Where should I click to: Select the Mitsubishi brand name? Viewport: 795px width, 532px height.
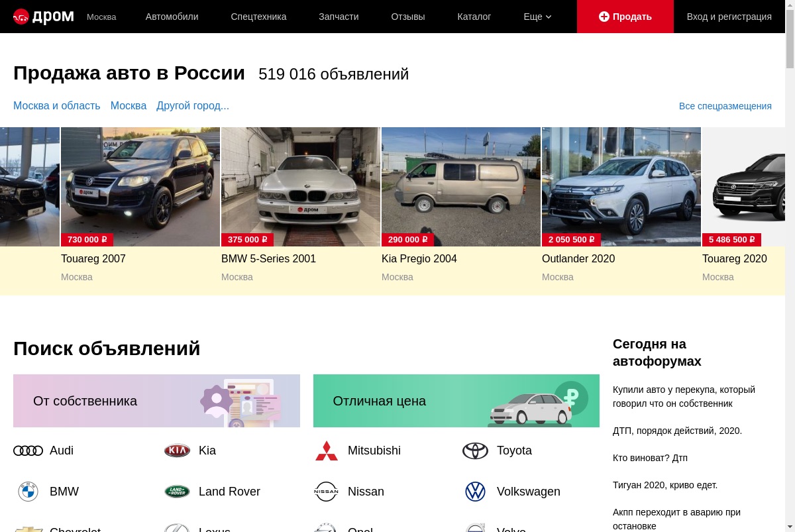374,451
